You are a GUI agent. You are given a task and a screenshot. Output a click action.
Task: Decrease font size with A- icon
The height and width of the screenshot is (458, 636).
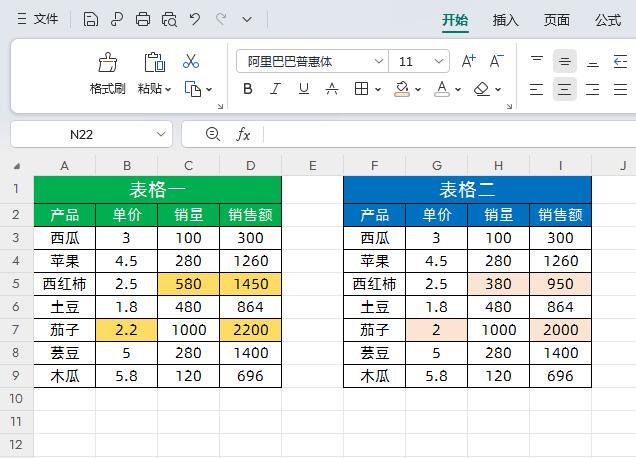pyautogui.click(x=496, y=61)
